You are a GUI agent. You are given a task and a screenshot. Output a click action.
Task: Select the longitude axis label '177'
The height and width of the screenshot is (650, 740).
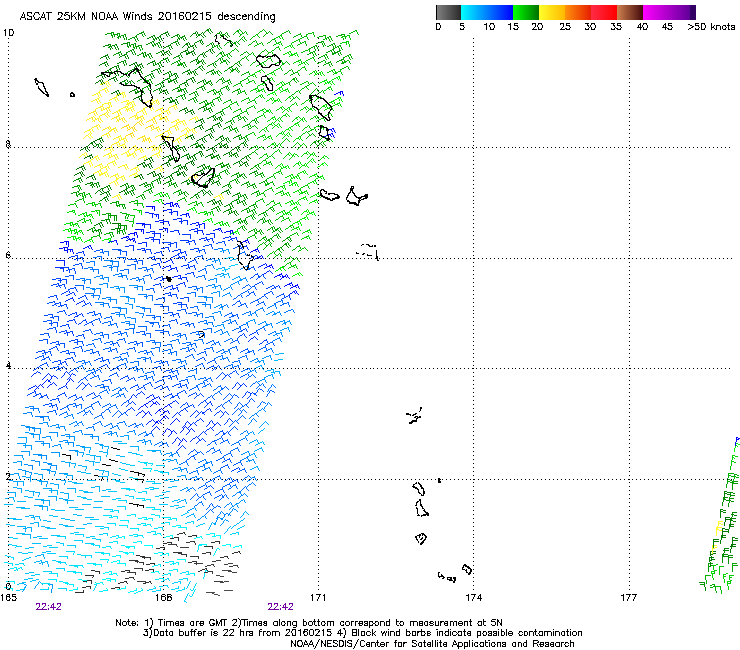click(629, 598)
